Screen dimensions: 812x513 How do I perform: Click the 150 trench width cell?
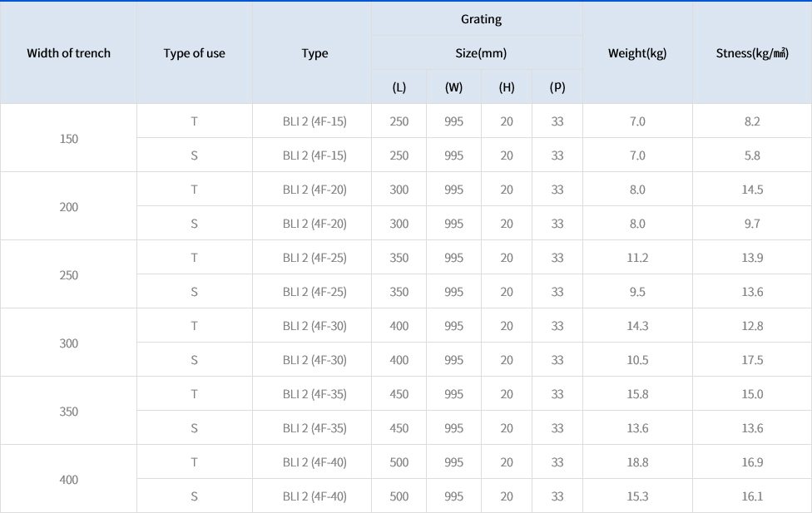pos(68,139)
